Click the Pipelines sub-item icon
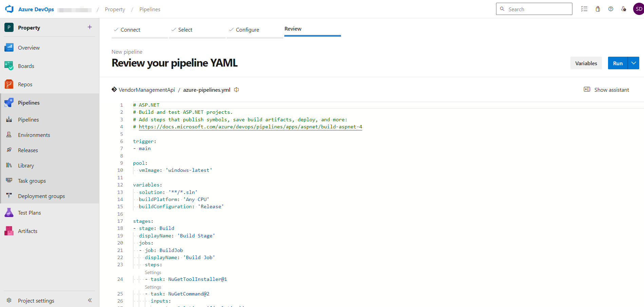The image size is (644, 307). click(9, 120)
